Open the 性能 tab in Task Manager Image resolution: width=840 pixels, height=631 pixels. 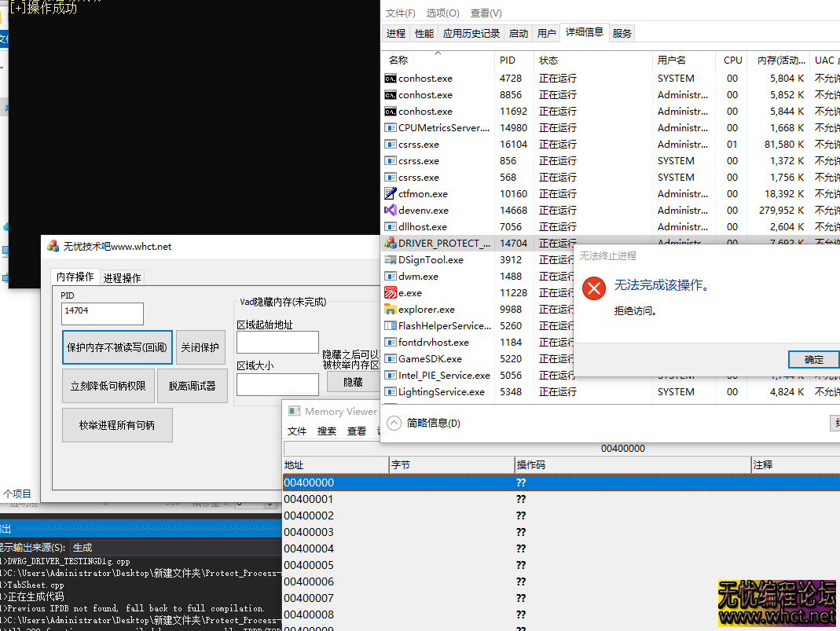[x=424, y=33]
